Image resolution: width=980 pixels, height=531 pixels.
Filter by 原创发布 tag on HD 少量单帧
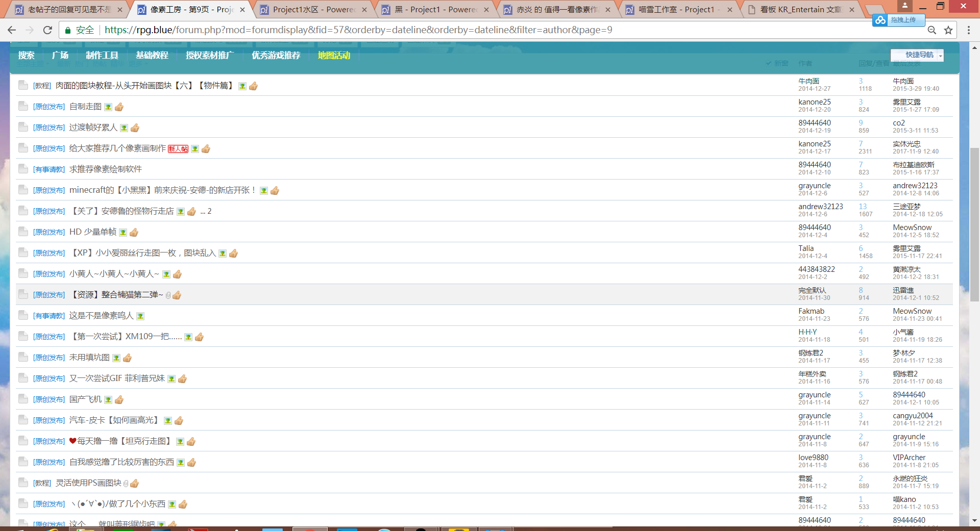tap(49, 232)
